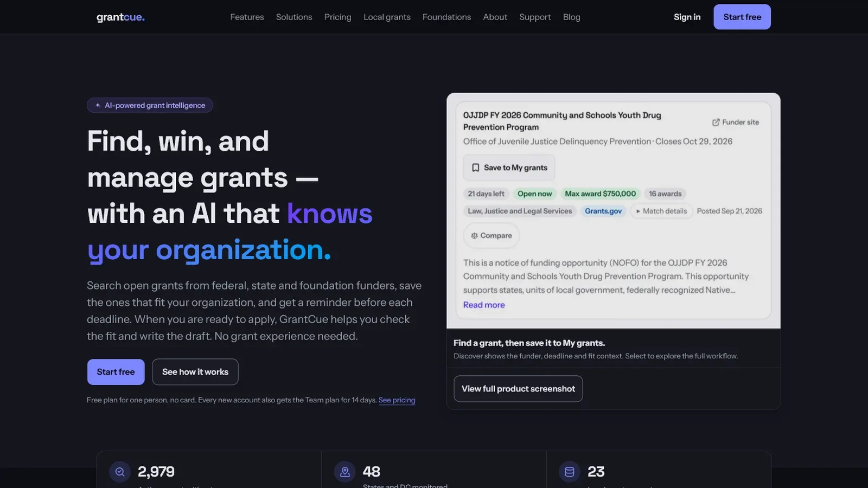Click the 'Find a grant, then save it' caption
The width and height of the screenshot is (868, 488).
(x=529, y=343)
